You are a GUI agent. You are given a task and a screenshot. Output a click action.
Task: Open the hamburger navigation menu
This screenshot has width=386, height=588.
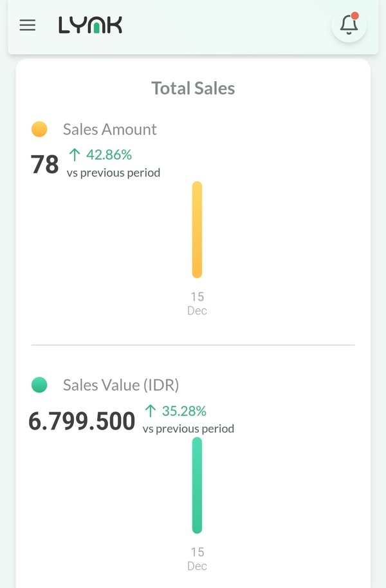pos(28,26)
